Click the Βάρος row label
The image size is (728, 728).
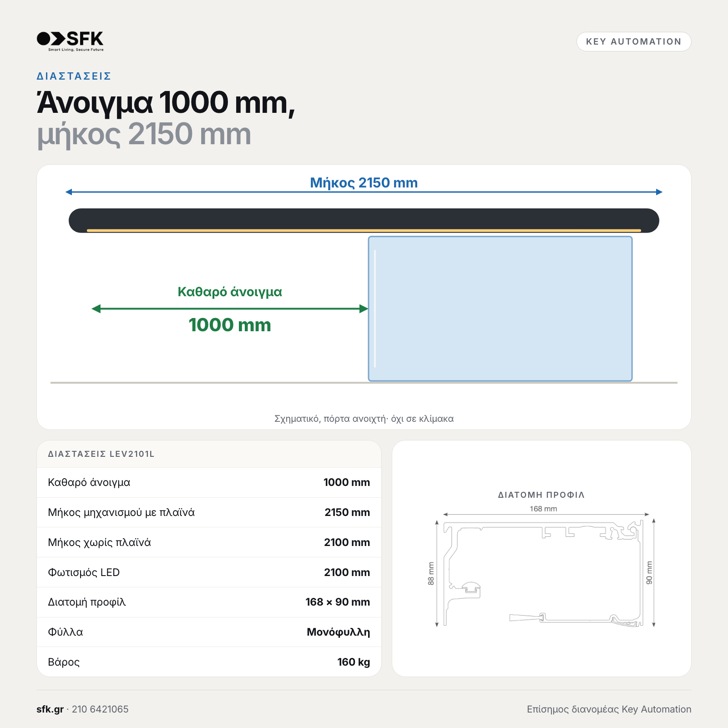point(64,662)
